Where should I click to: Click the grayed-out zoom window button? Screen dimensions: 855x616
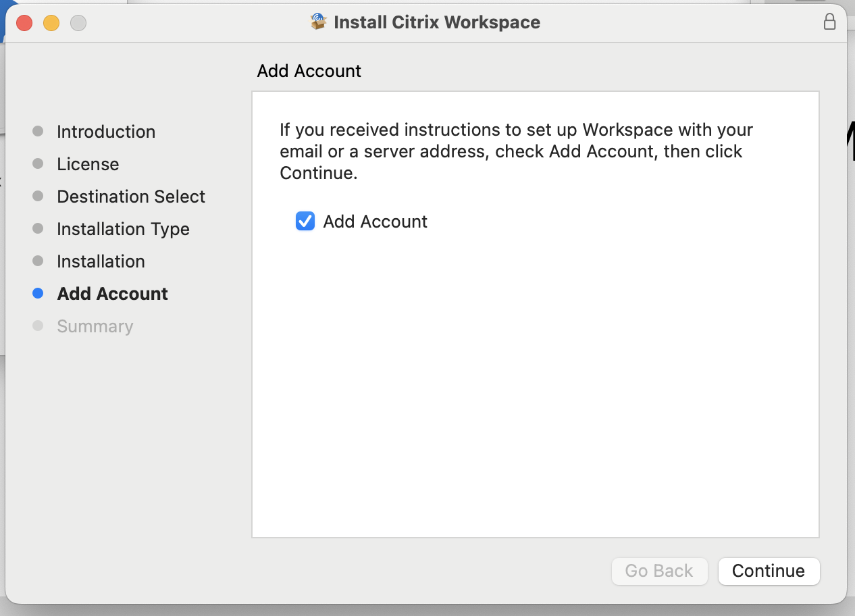[x=78, y=23]
